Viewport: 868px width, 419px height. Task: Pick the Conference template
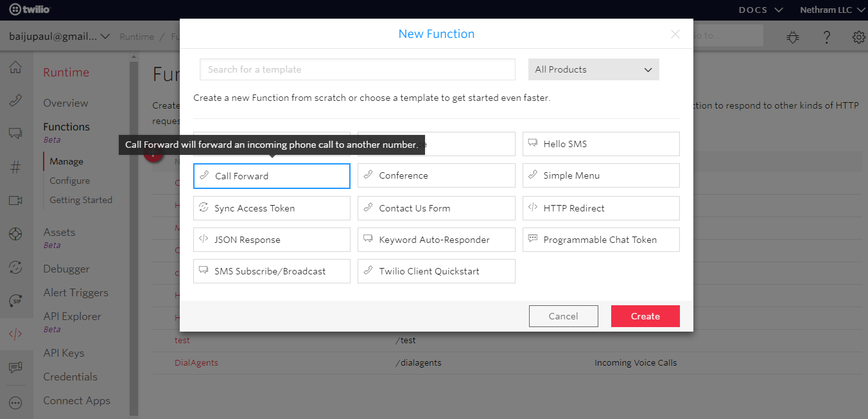(x=437, y=175)
